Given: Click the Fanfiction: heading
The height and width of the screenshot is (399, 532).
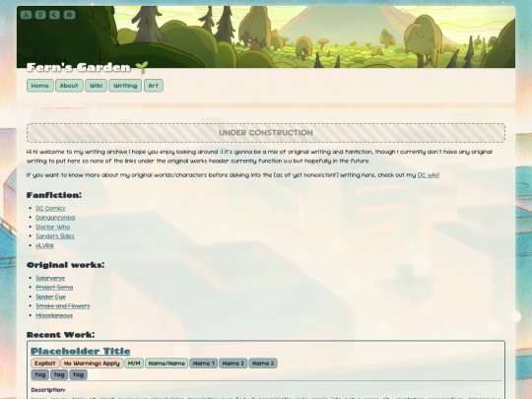Looking at the screenshot, I should pos(54,195).
